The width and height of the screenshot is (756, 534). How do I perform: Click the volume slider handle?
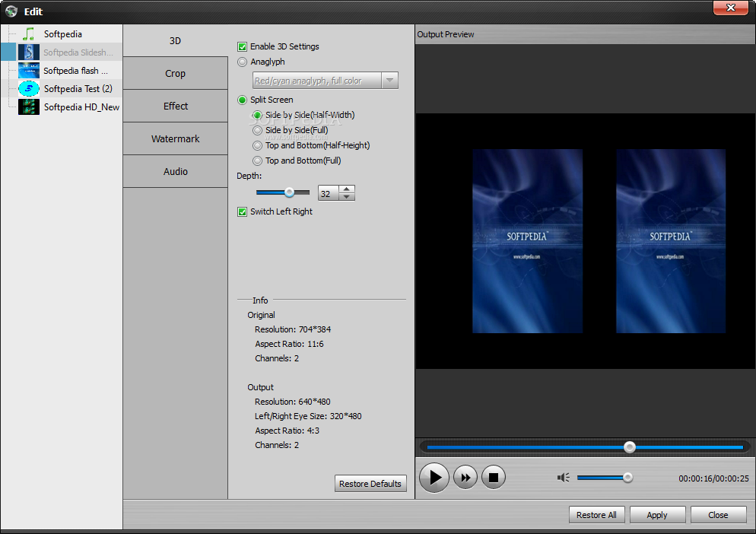click(x=627, y=478)
